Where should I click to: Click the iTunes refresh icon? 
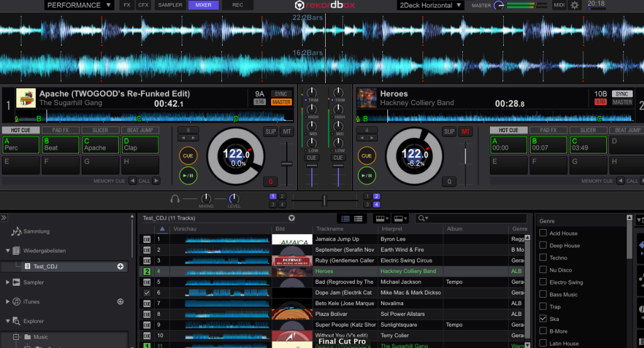coord(120,302)
